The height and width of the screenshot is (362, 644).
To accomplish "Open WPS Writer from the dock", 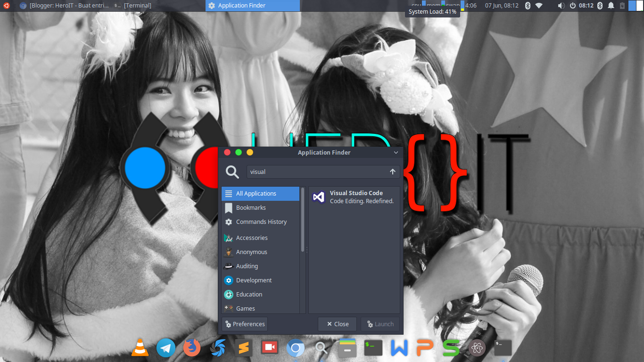I will [x=399, y=348].
